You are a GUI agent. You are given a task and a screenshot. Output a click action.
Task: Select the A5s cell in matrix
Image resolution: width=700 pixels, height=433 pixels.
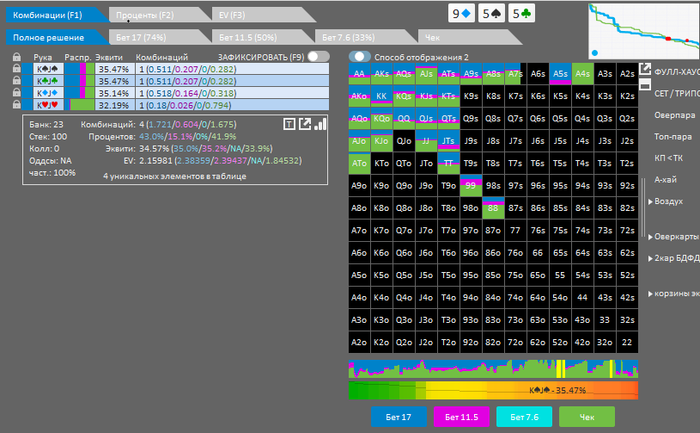pos(560,74)
